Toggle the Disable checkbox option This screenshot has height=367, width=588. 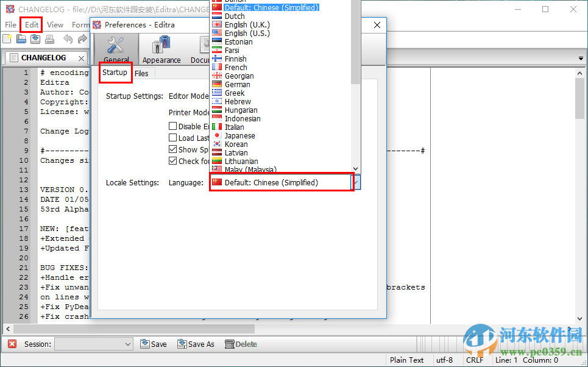[x=172, y=126]
